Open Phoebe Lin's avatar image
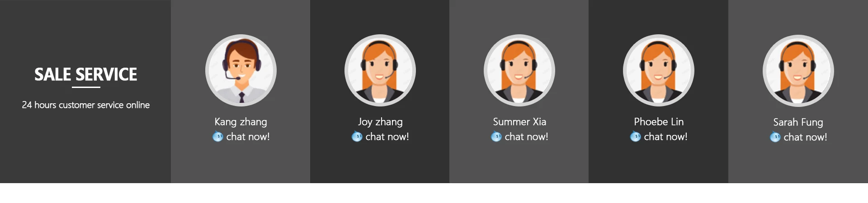The image size is (868, 203). (x=659, y=70)
